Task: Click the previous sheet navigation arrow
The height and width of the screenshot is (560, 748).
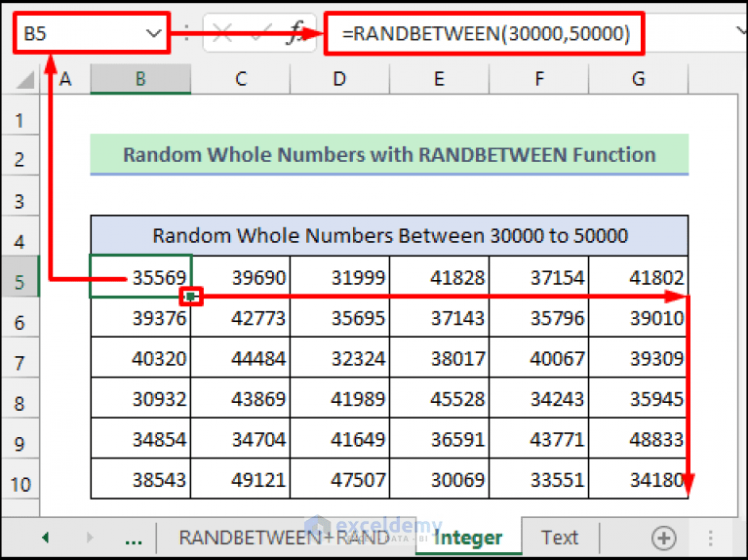Action: click(46, 538)
